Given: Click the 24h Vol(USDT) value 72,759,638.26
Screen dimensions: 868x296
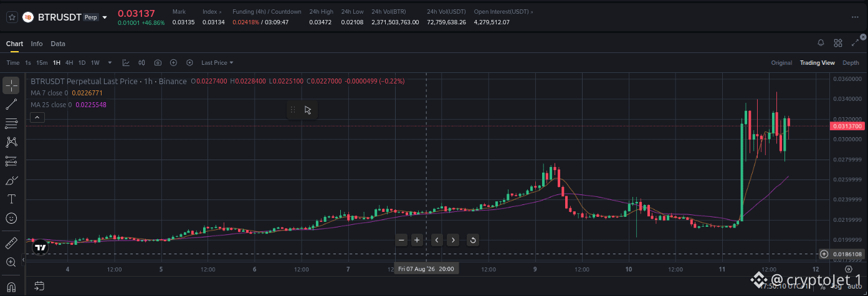Looking at the screenshot, I should [446, 22].
